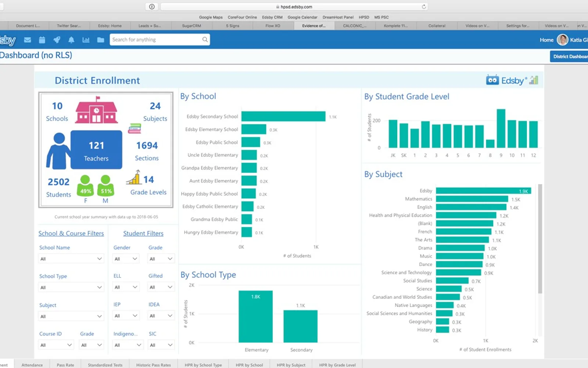The image size is (588, 368).
Task: Click the Grade Levels chart icon
Action: click(134, 177)
